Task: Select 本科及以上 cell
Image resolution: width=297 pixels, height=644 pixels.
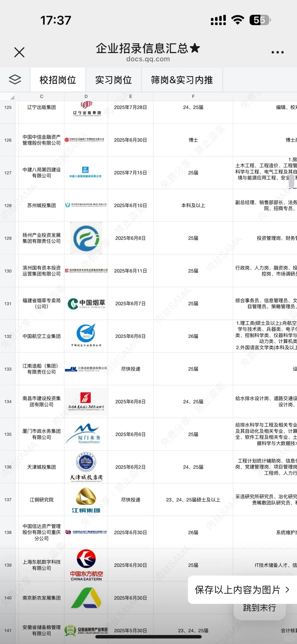Action: pos(193,205)
